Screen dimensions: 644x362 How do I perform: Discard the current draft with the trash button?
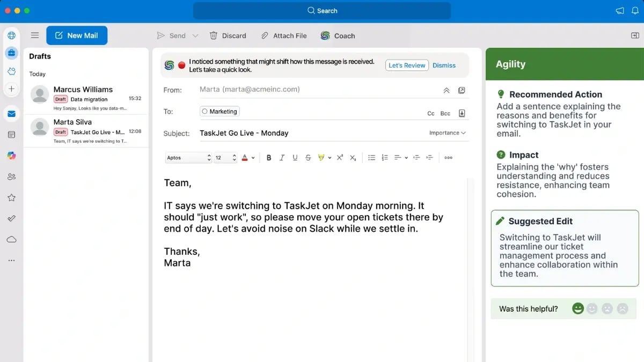point(228,36)
